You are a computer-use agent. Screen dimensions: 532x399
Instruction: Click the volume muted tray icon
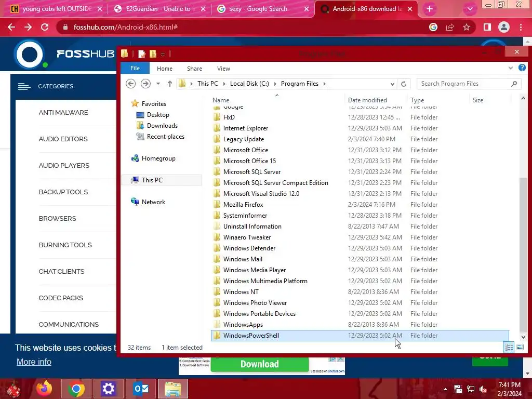pyautogui.click(x=483, y=389)
